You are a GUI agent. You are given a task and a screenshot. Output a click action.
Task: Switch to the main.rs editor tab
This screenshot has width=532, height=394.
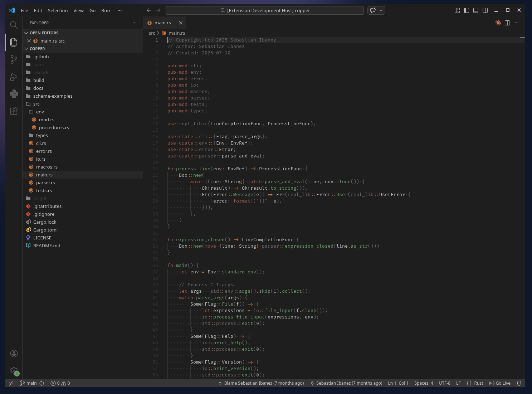pos(162,23)
